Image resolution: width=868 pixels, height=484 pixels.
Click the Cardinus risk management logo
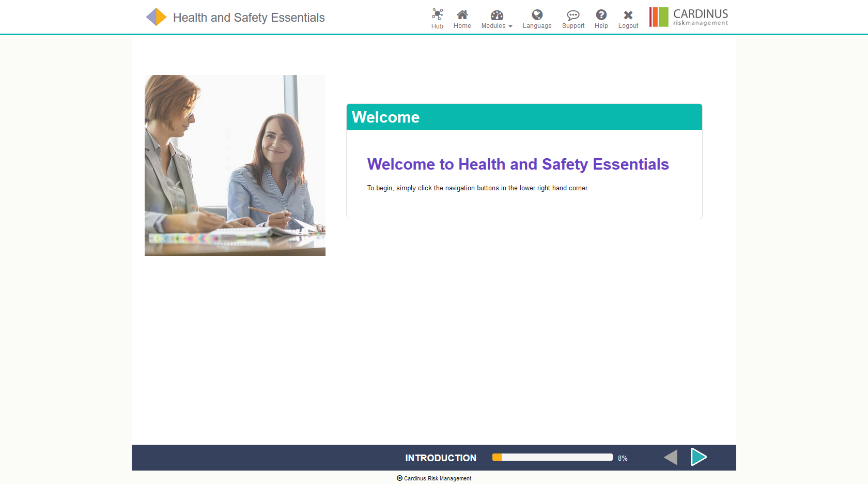pos(689,17)
